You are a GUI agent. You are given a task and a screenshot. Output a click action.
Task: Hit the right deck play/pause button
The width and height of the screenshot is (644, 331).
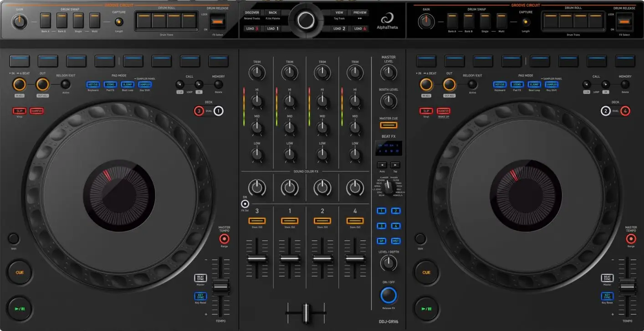coord(426,309)
